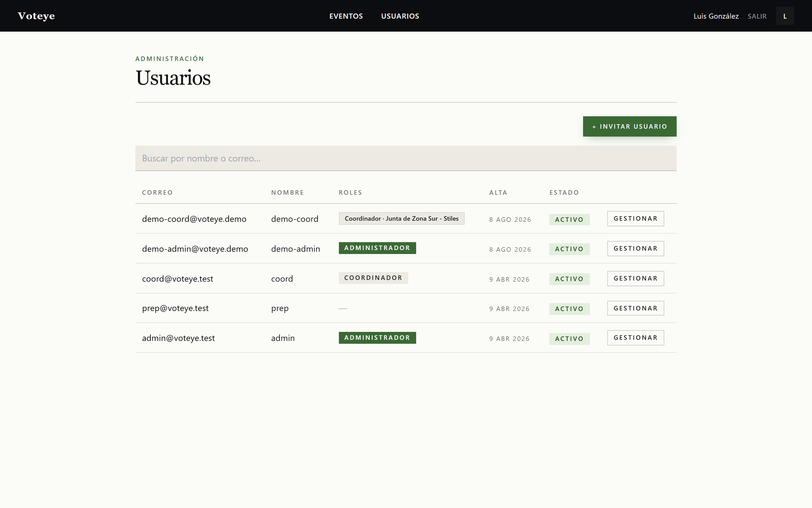Screen dimensions: 812x508
Task: Open the L user avatar
Action: (x=785, y=16)
